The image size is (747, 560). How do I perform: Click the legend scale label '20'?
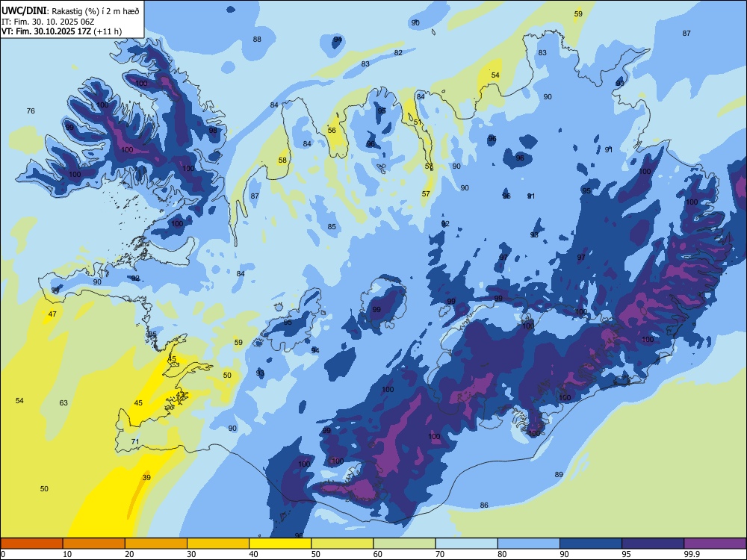(129, 554)
